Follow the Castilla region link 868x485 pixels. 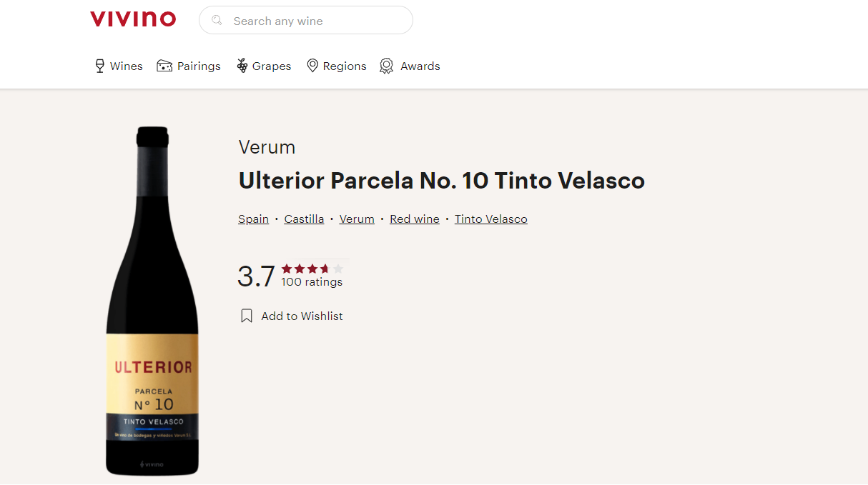tap(304, 219)
